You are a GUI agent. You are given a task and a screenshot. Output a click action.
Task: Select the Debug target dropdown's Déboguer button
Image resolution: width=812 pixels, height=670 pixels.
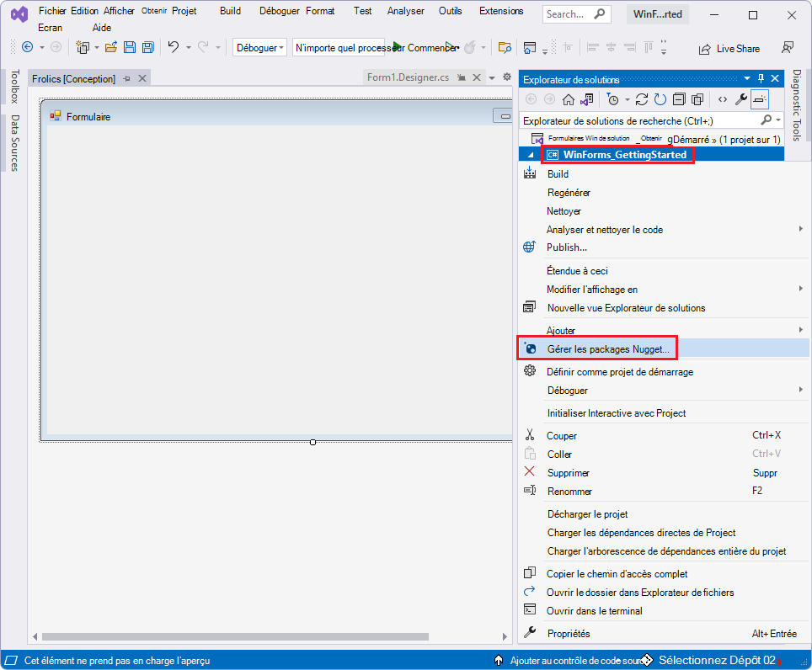(259, 47)
